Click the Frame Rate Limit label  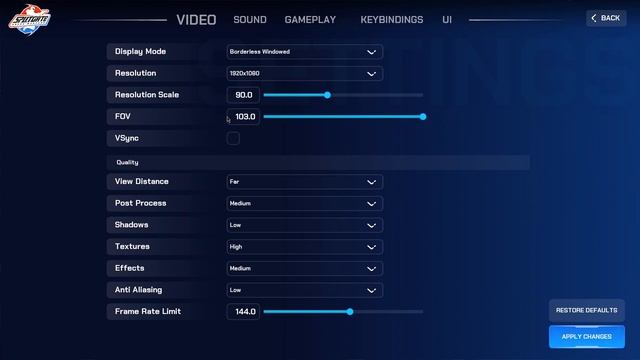click(148, 311)
